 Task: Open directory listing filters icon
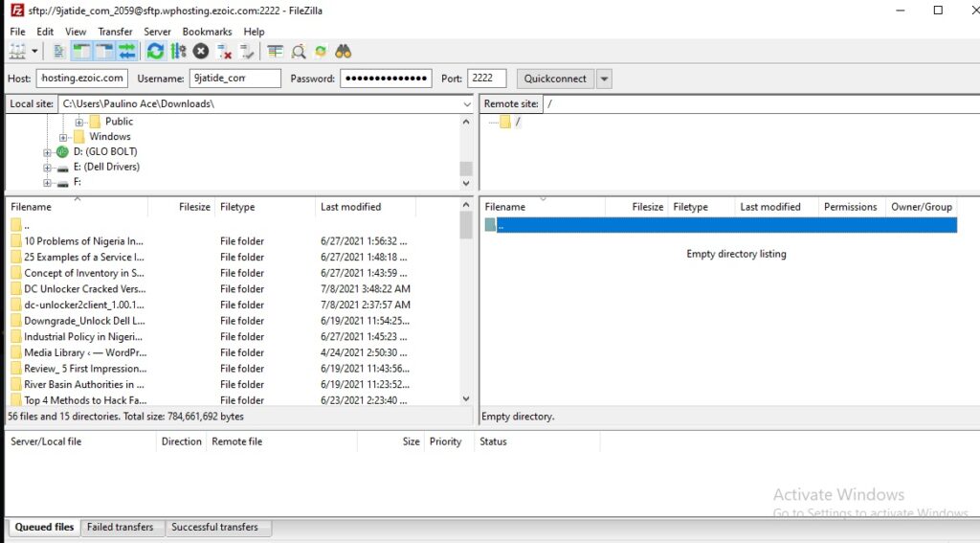click(x=276, y=51)
